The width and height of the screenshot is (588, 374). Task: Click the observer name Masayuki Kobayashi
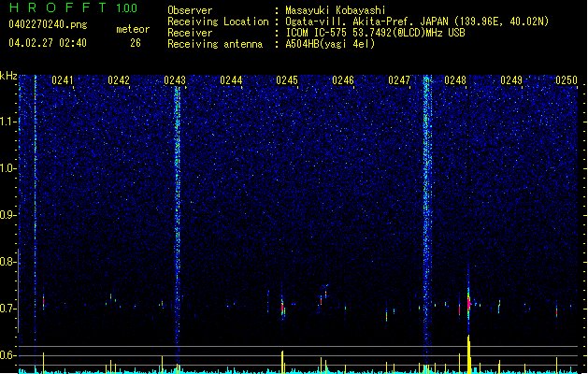click(335, 10)
